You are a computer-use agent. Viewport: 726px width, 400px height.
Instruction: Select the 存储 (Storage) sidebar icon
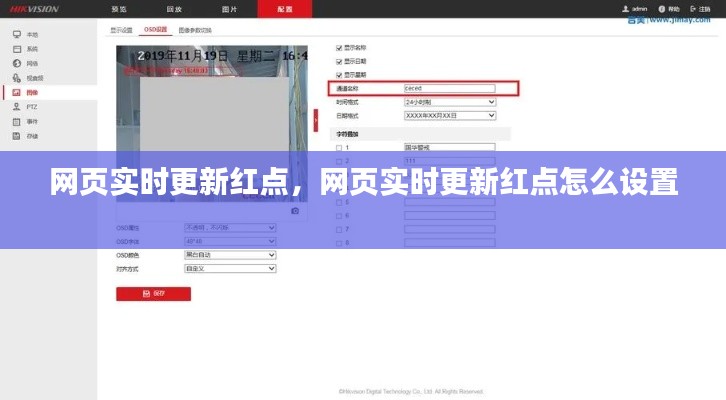(17, 135)
